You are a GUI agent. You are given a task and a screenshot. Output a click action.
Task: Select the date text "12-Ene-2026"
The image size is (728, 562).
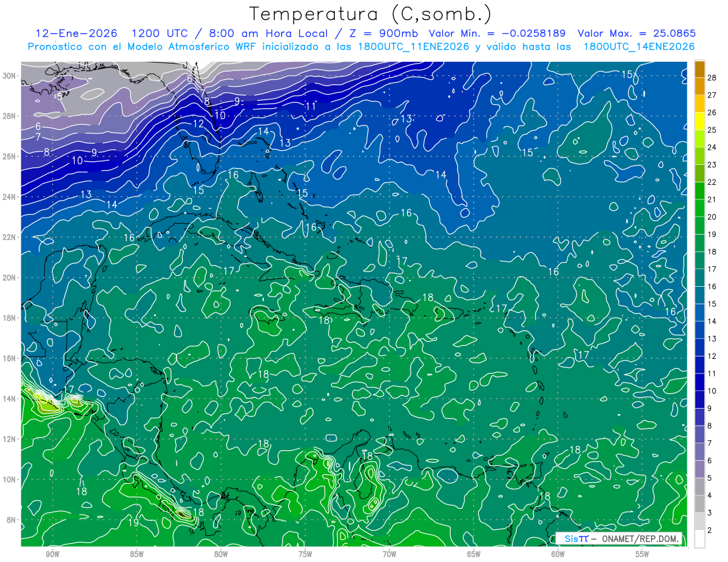[76, 33]
